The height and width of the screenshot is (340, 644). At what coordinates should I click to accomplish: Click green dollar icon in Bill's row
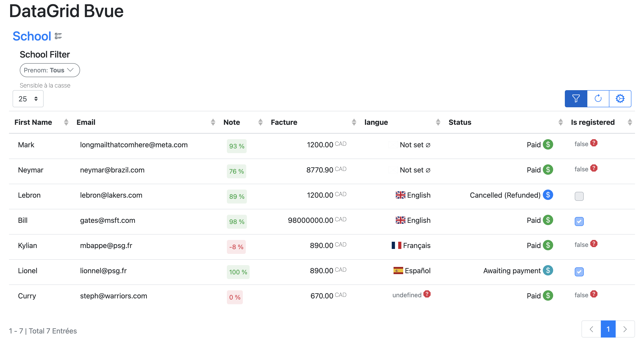coord(548,220)
